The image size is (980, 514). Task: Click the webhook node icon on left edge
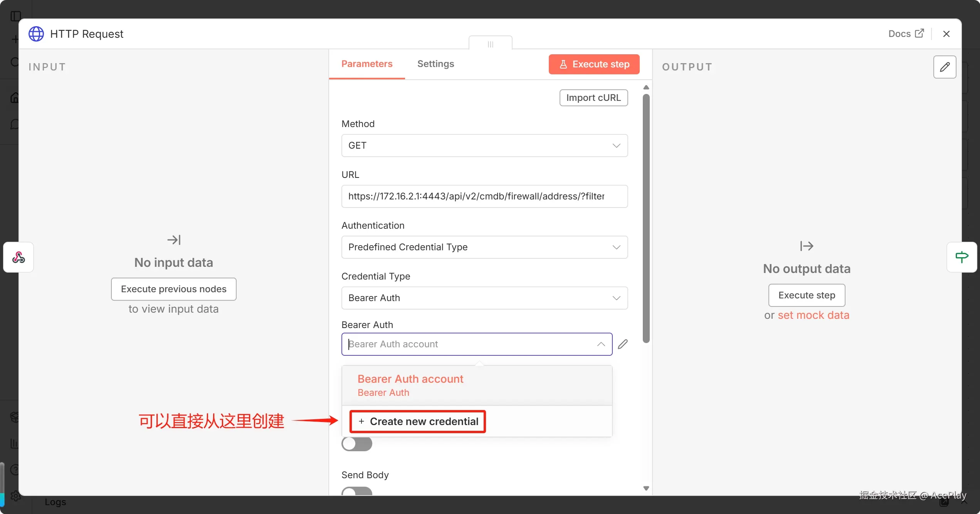18,257
